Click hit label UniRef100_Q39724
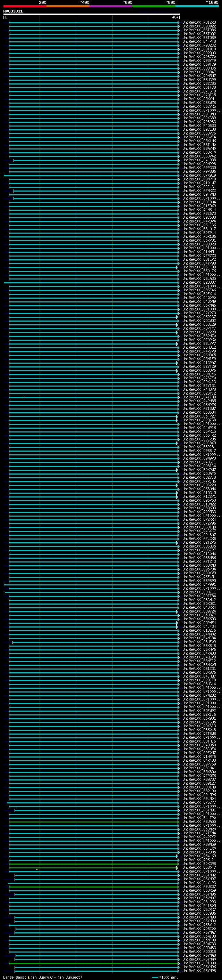The height and width of the screenshot is (980, 222). (199, 612)
